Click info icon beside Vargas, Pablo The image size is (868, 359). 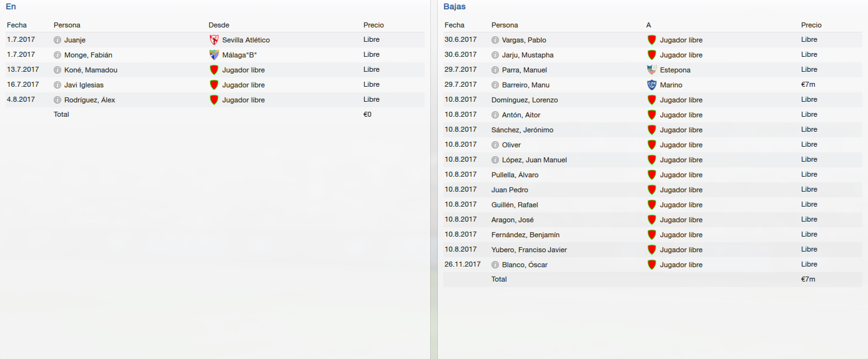tap(496, 40)
